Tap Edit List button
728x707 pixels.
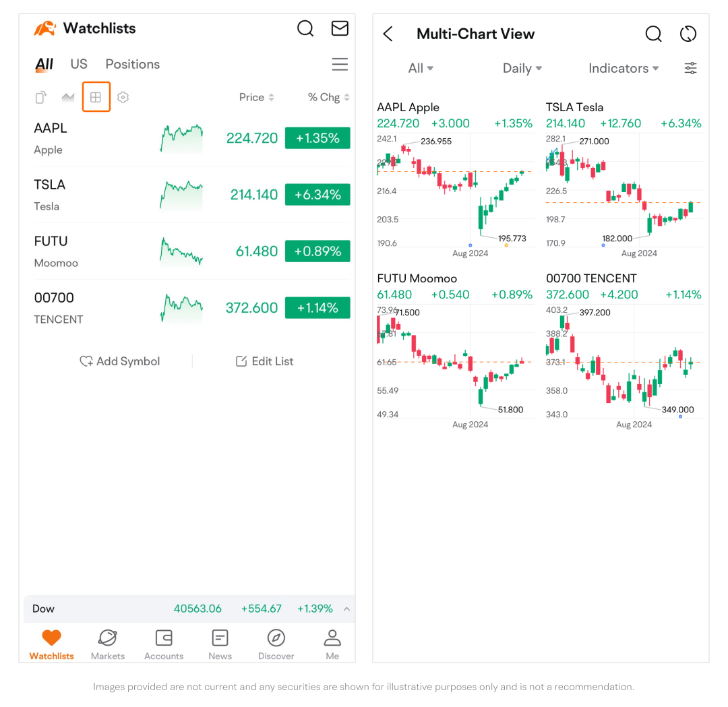pyautogui.click(x=264, y=361)
